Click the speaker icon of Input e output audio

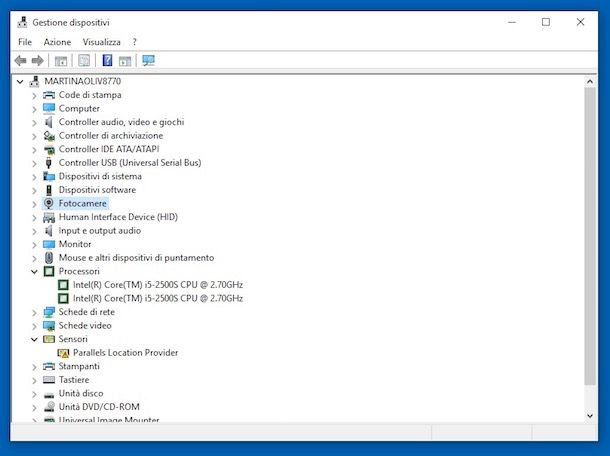pos(49,230)
